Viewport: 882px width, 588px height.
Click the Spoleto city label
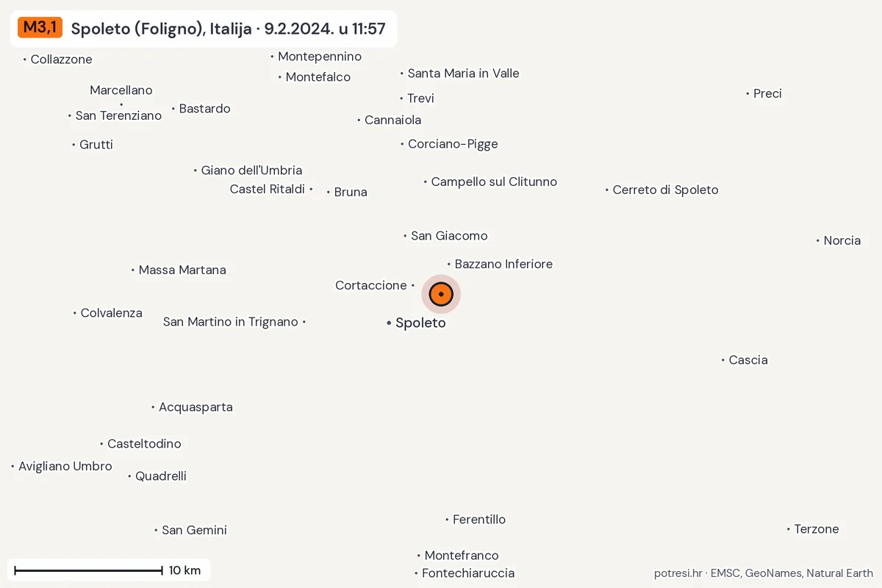point(420,323)
